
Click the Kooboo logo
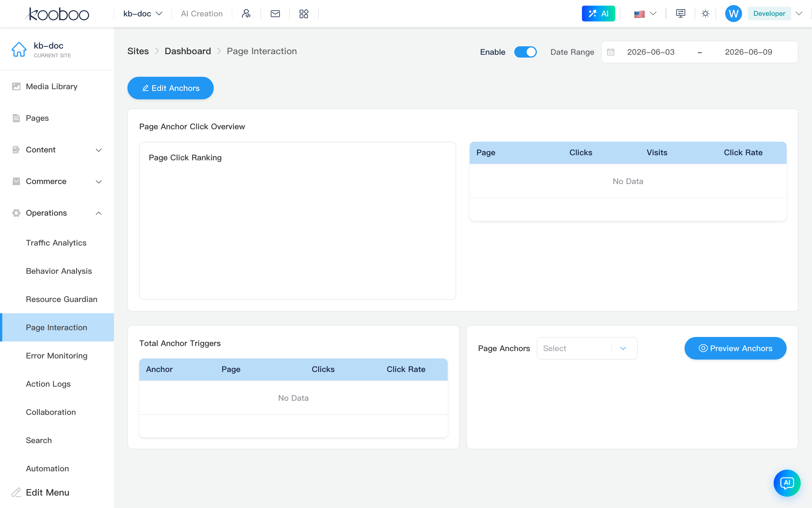57,14
